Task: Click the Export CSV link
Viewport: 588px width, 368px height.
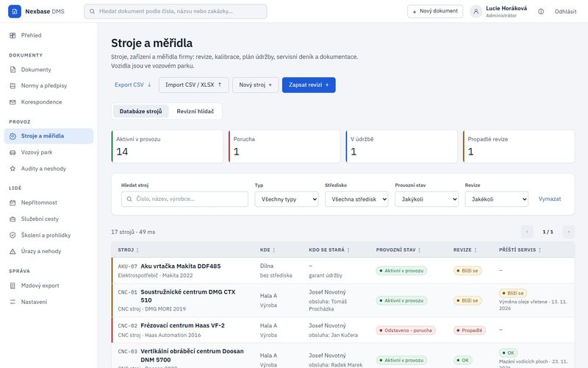Action: [133, 85]
